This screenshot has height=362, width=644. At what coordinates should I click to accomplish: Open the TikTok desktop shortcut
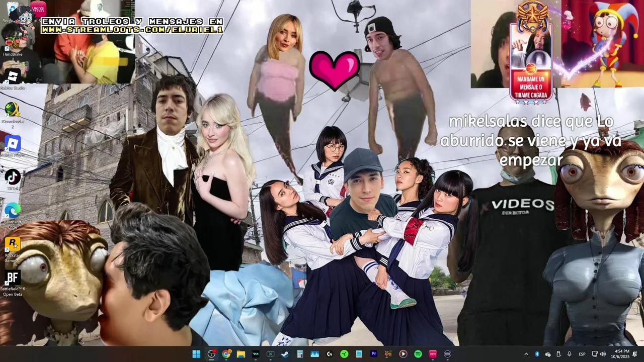click(12, 180)
